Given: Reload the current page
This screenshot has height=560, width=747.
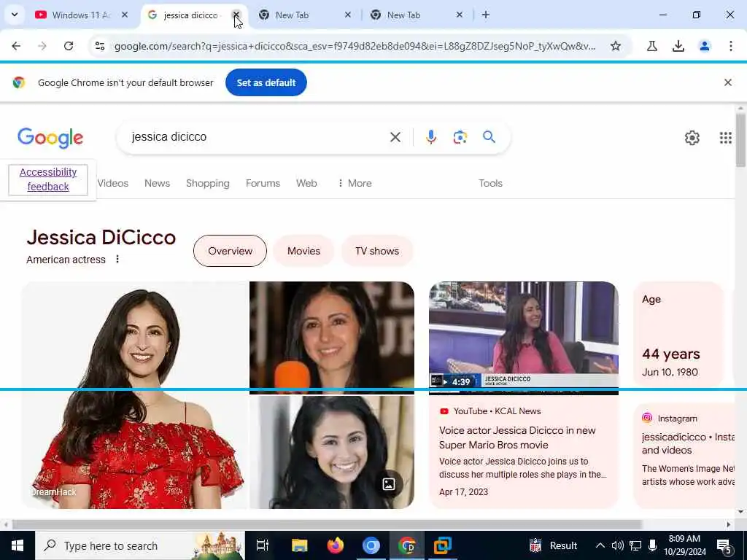Looking at the screenshot, I should 69,46.
